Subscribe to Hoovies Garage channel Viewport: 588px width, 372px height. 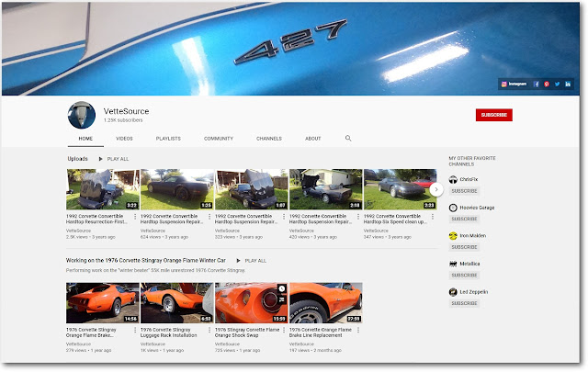tap(464, 219)
